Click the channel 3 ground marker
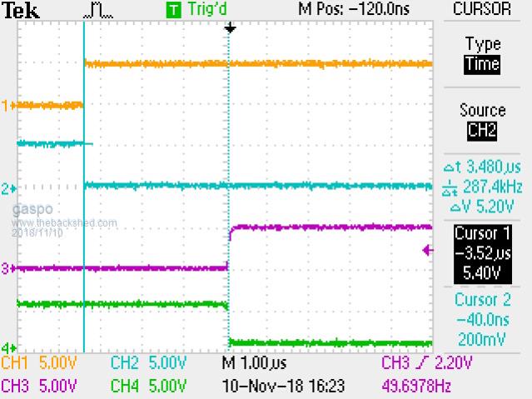 [7, 268]
